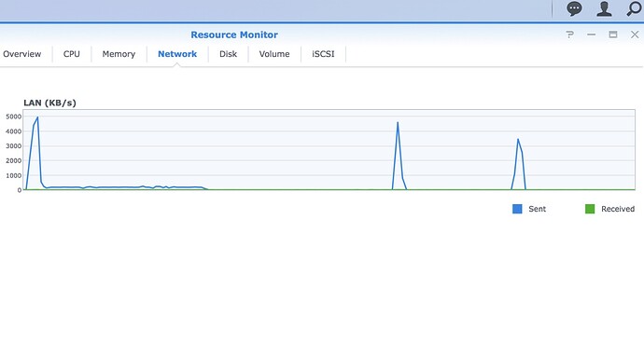Screen dimensions: 644x357
Task: Minimize the Resource Monitor window
Action: coord(592,34)
